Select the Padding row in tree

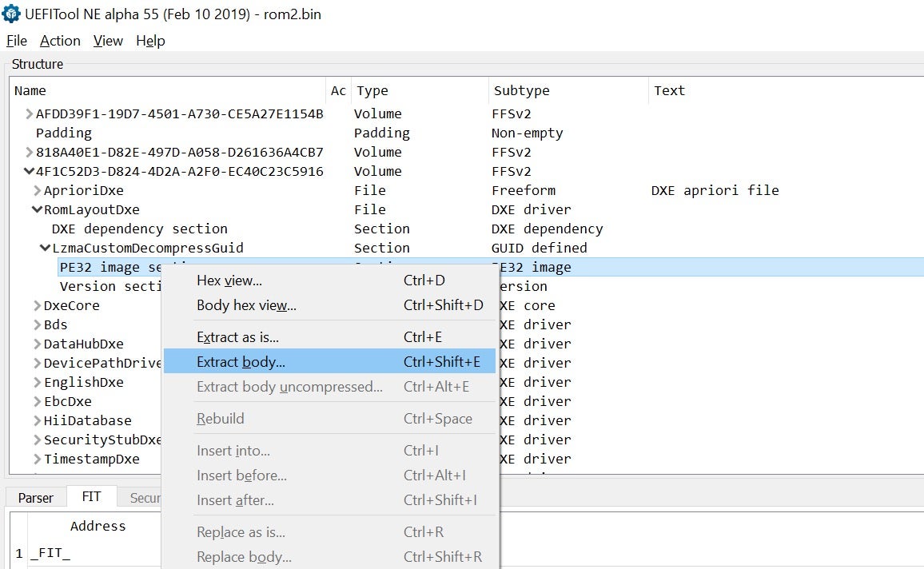point(64,133)
